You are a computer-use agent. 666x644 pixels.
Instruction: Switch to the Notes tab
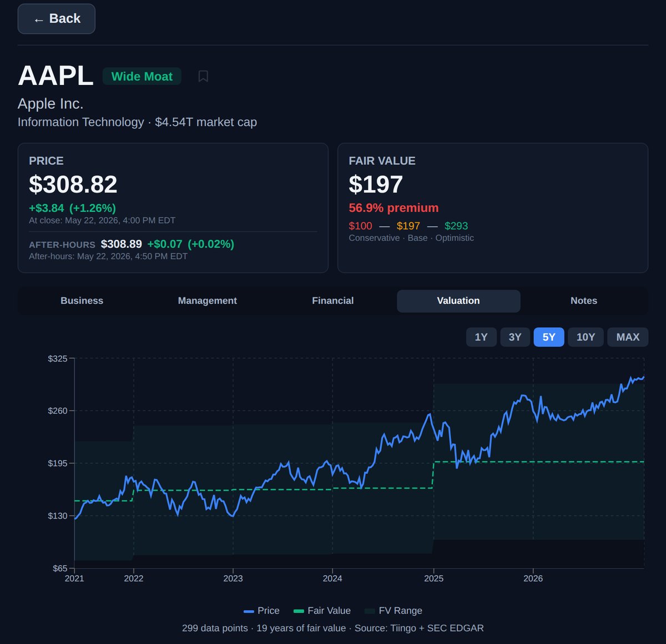tap(584, 301)
